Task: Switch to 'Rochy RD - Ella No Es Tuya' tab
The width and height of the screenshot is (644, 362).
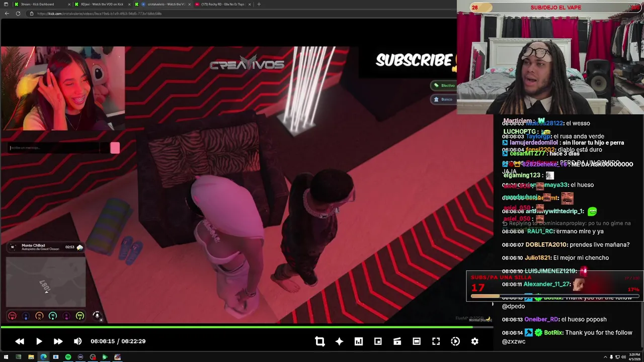Action: pyautogui.click(x=223, y=4)
